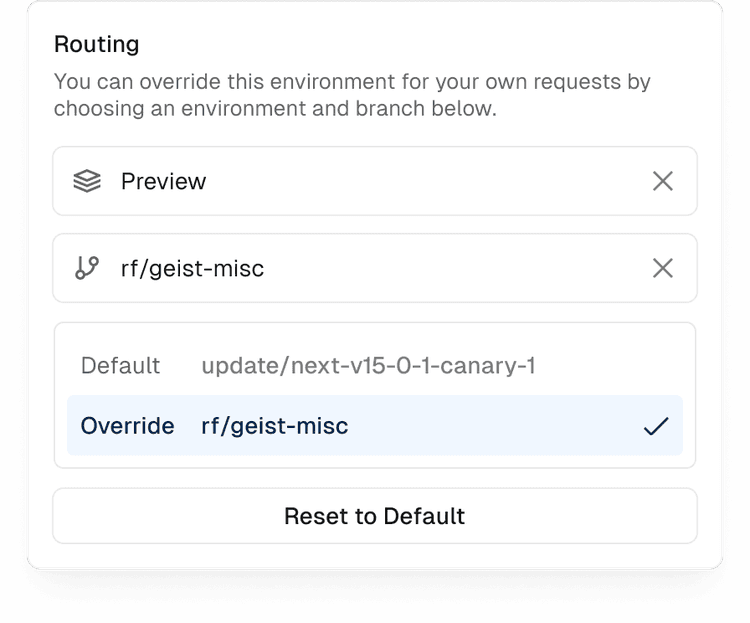Click the layers stack icon beside Preview
Screen dimensions: 750x623
pyautogui.click(x=87, y=181)
